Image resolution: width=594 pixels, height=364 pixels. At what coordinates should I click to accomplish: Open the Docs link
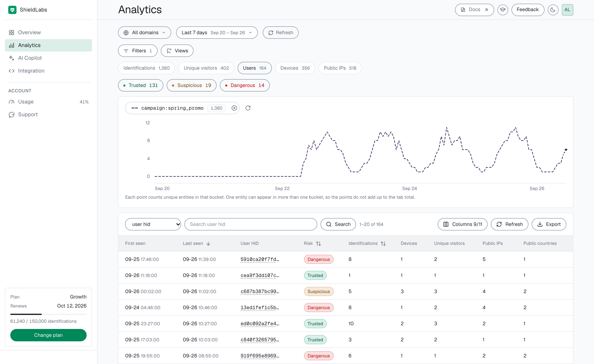[474, 10]
